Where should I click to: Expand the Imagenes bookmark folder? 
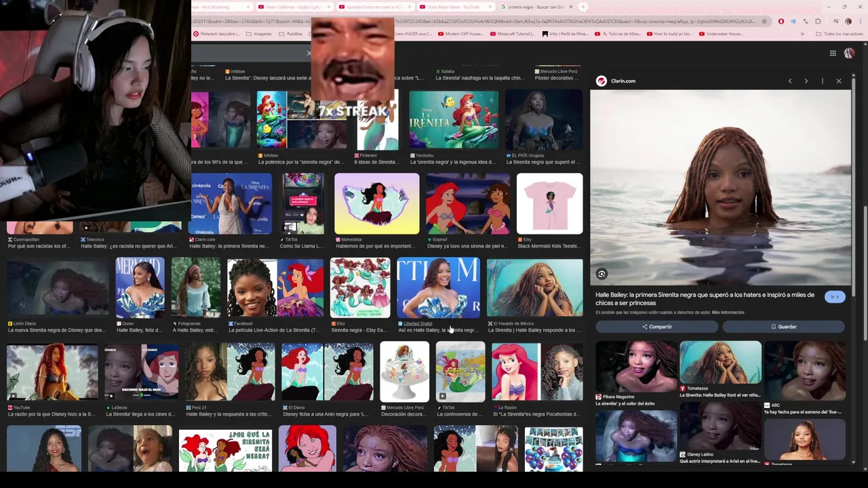tap(258, 34)
